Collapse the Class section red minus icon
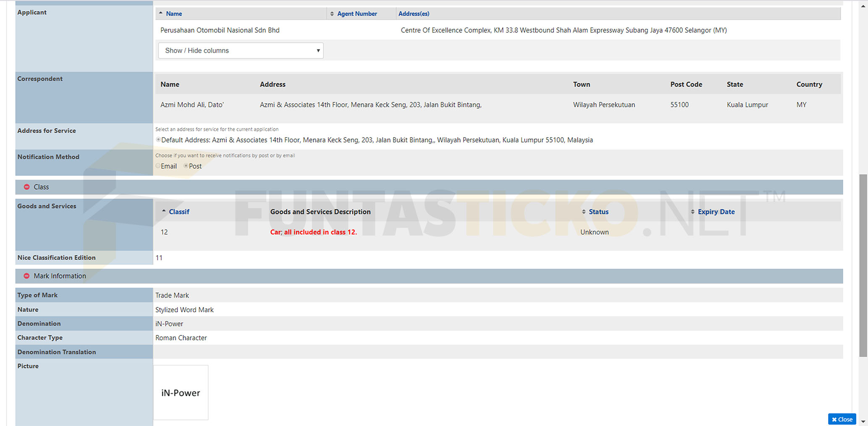This screenshot has width=868, height=426. (x=26, y=187)
